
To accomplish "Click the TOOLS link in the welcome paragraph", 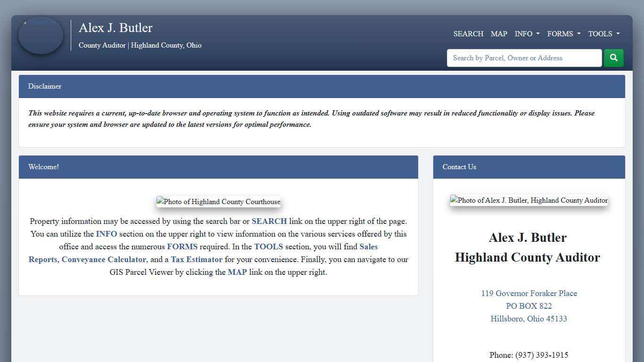I will 268,247.
